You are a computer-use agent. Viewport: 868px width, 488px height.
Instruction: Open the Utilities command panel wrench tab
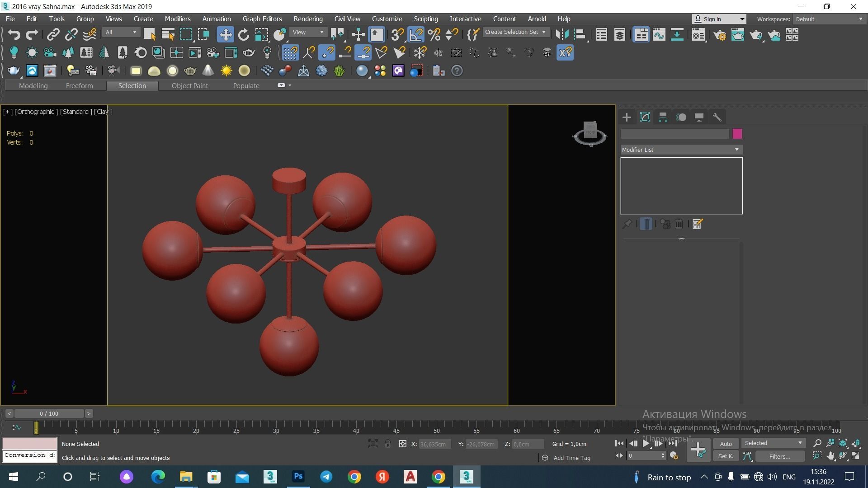[x=717, y=117]
